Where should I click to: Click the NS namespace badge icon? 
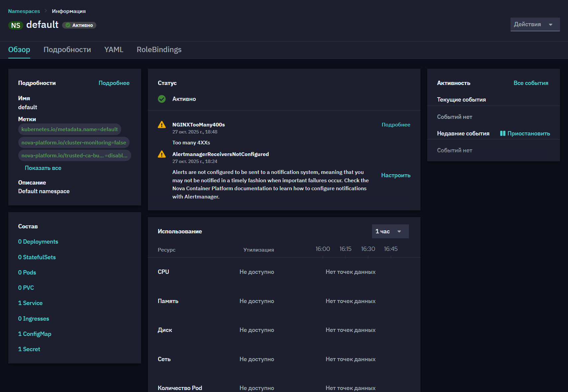[x=16, y=26]
